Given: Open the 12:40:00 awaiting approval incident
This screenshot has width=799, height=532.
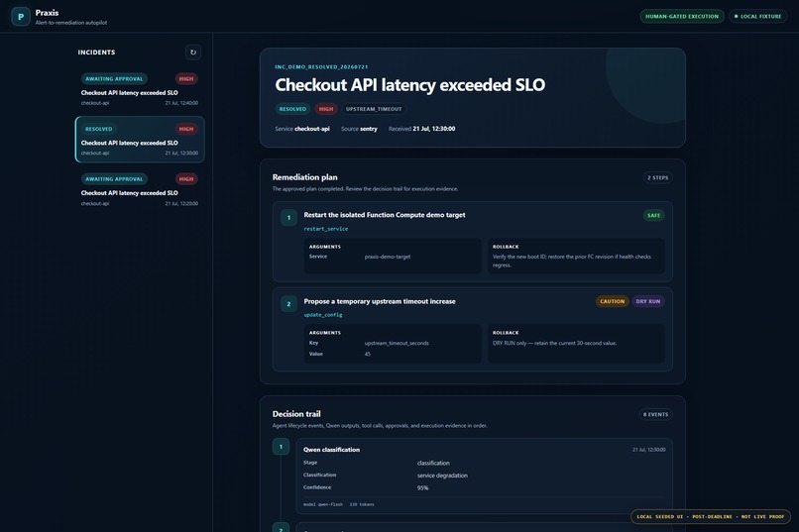Looking at the screenshot, I should pyautogui.click(x=140, y=89).
